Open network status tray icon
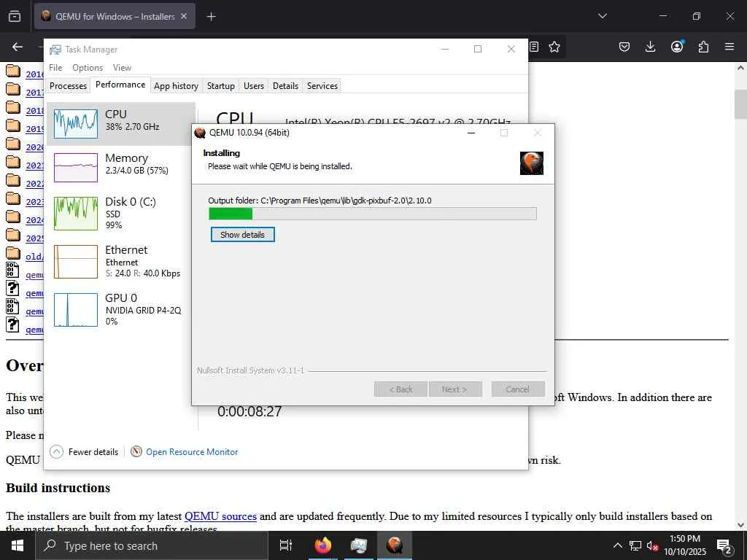 (635, 545)
